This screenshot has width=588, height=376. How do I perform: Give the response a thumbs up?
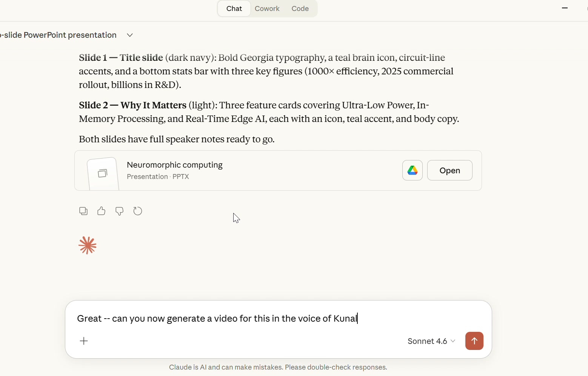click(101, 211)
